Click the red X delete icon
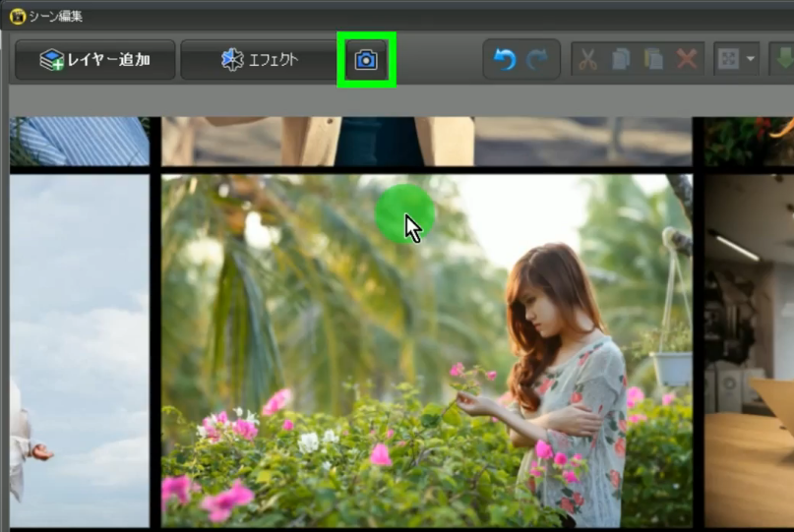This screenshot has width=794, height=532. [686, 60]
